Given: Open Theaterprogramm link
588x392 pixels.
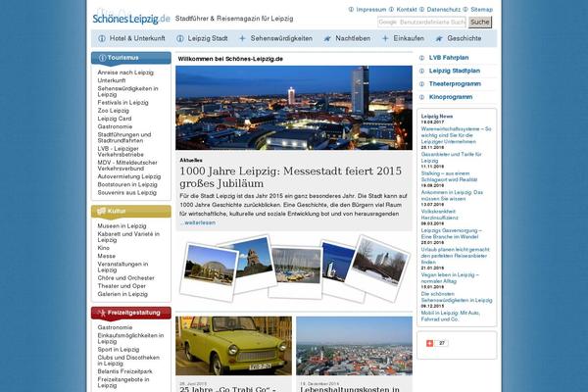Looking at the screenshot, I should coord(455,84).
